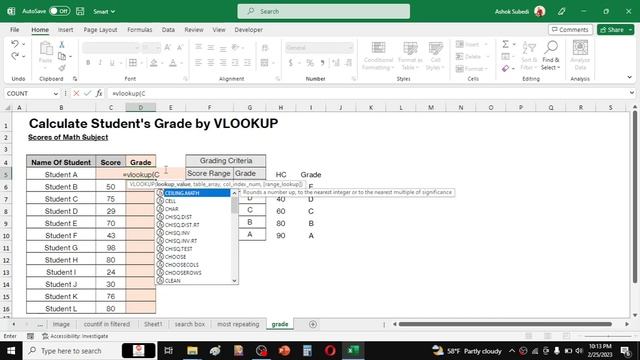This screenshot has height=360, width=640.
Task: Open Windows Start menu
Action: [11, 351]
